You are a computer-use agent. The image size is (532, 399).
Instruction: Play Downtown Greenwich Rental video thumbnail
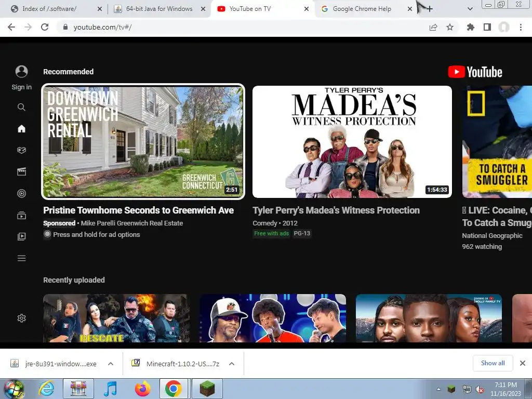coord(143,141)
